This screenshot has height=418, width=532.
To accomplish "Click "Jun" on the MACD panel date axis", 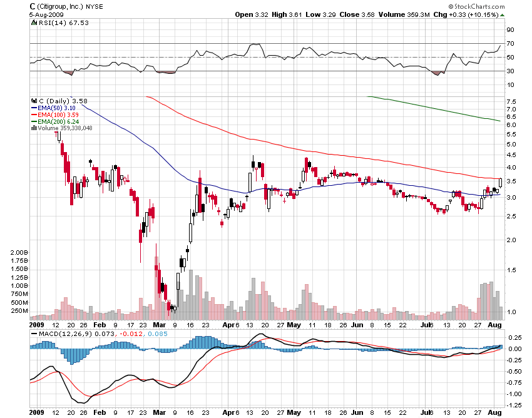I will 357,412.
